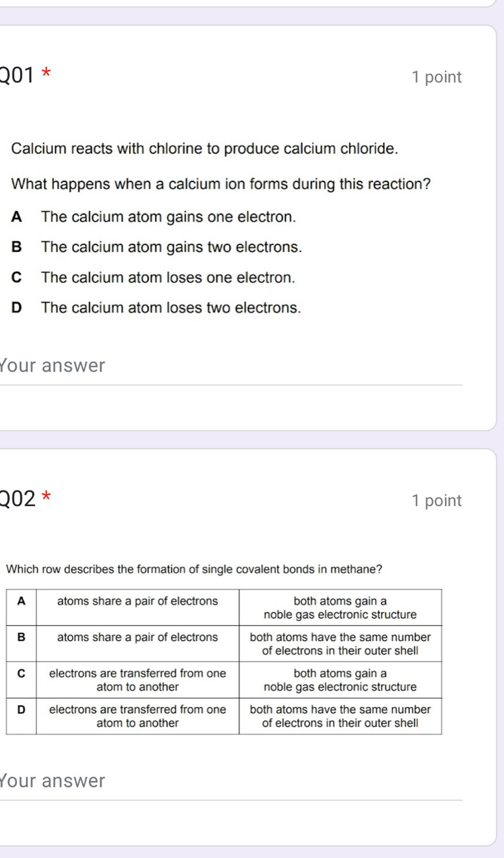Screen dimensions: 504x858
Task: Click row A 'noble gas electronic structure' cell
Action: tap(340, 608)
